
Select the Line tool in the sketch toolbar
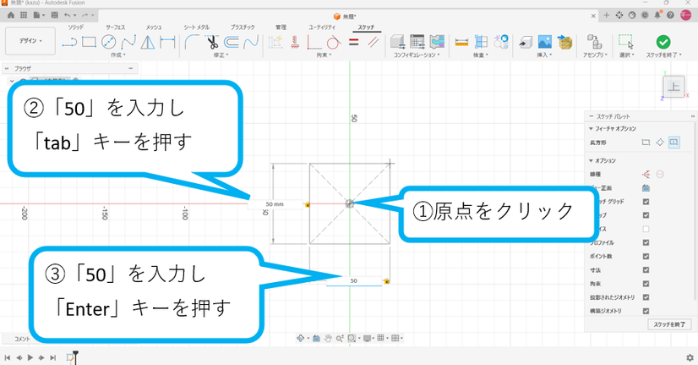[x=69, y=43]
